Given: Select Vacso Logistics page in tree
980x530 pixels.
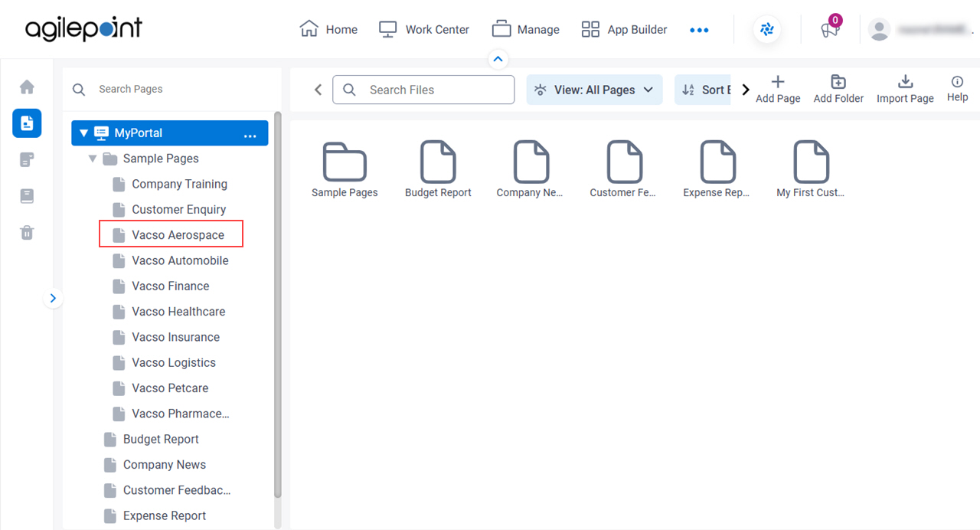Looking at the screenshot, I should click(x=164, y=362).
